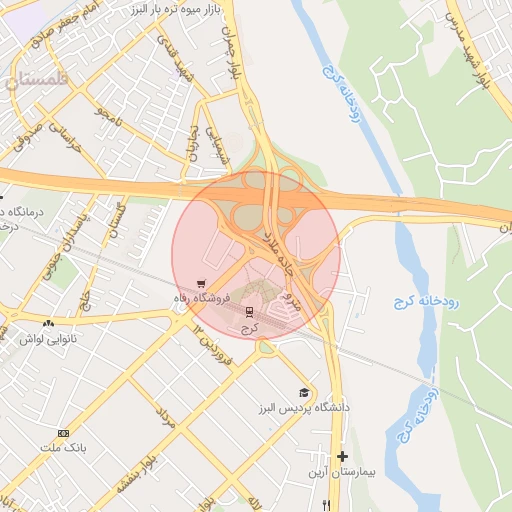Select the مترو label near Karaj station
The height and width of the screenshot is (512, 512).
click(292, 301)
